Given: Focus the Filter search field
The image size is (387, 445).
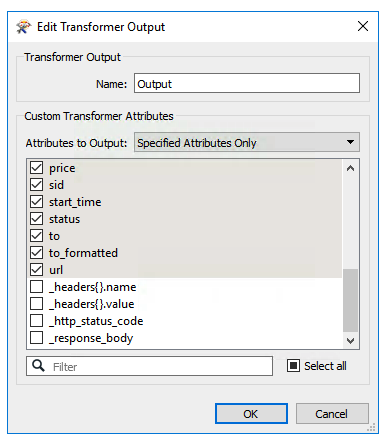Looking at the screenshot, I should click(x=149, y=366).
